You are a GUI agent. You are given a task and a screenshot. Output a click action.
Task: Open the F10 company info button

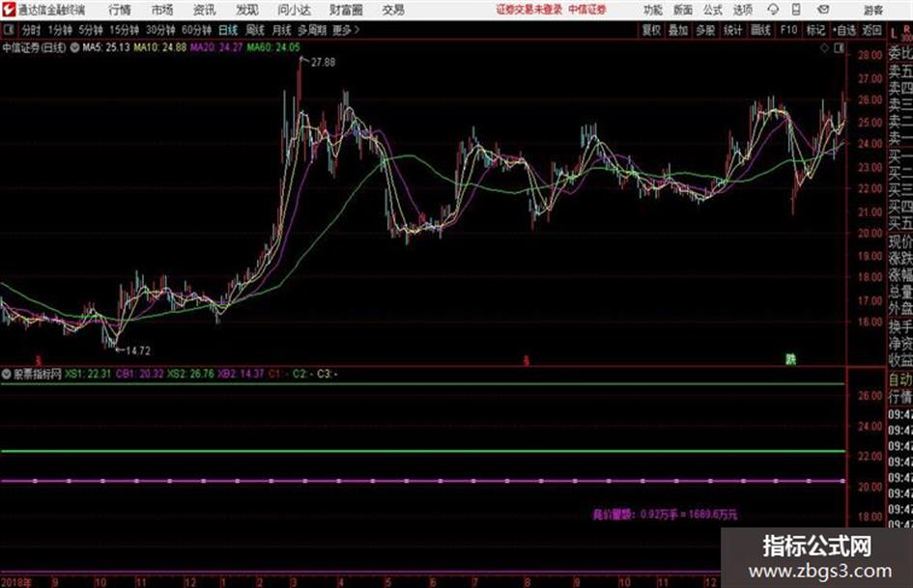(788, 30)
